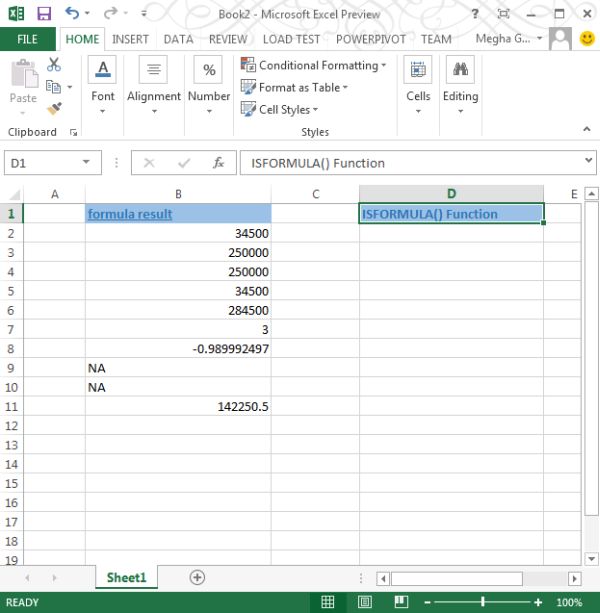Switch to Page Layout view icon
The width and height of the screenshot is (600, 613).
click(x=364, y=602)
